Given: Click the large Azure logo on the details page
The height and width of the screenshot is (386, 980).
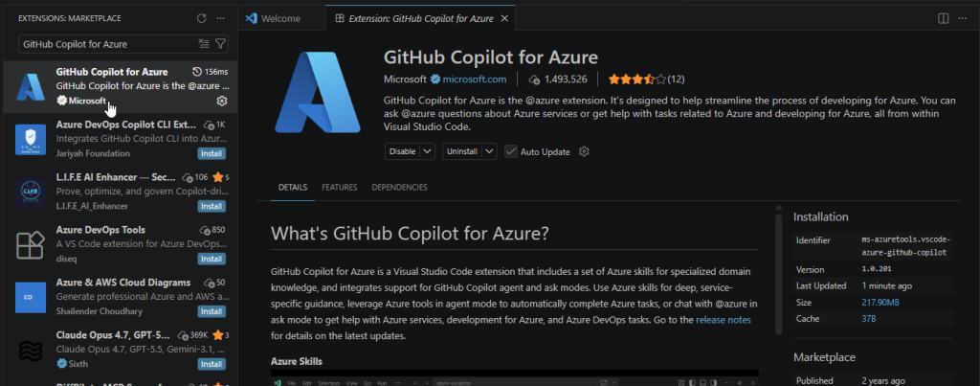Looking at the screenshot, I should tap(318, 93).
